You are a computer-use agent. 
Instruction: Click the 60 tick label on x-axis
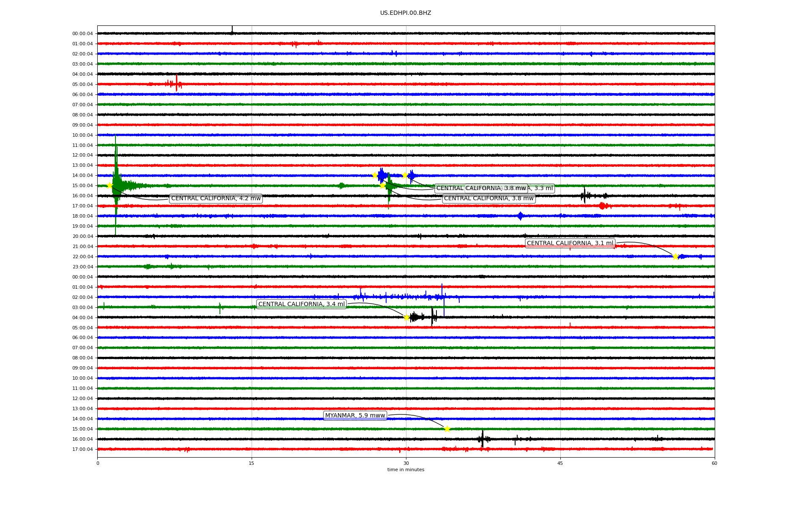click(714, 463)
